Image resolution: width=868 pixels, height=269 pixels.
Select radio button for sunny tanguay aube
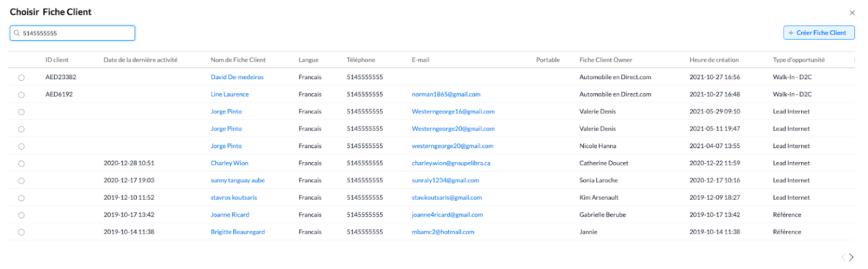(21, 181)
